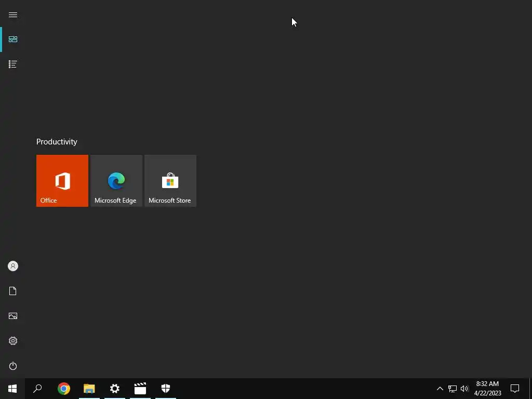
Task: Show hidden system tray icons
Action: (x=440, y=389)
